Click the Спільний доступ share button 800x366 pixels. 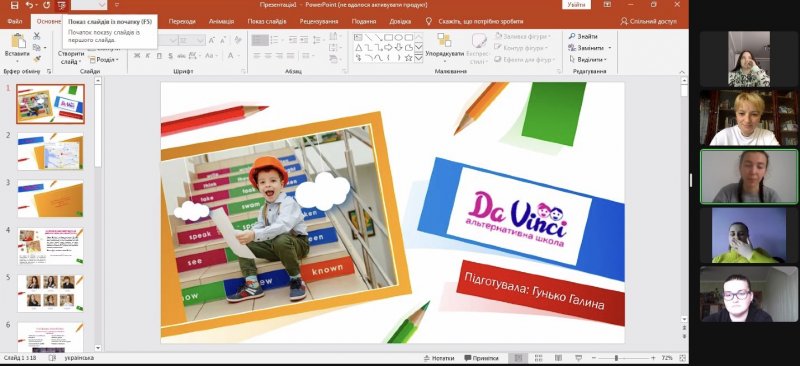(x=649, y=21)
